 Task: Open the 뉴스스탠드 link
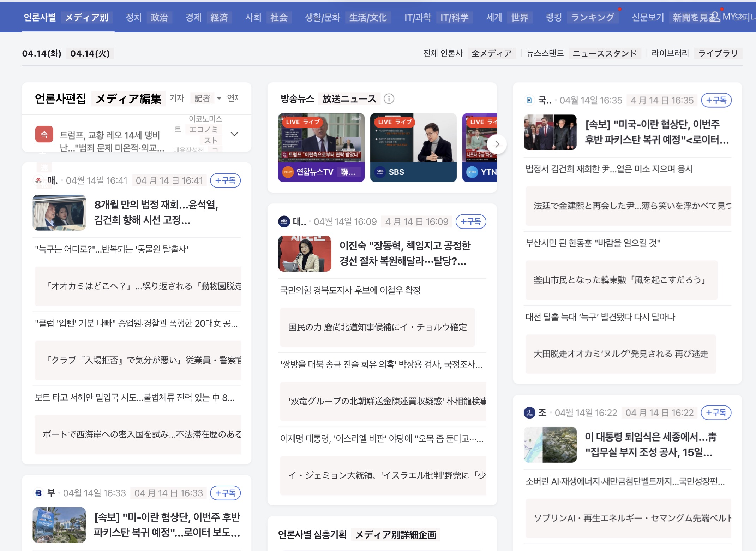(x=545, y=53)
